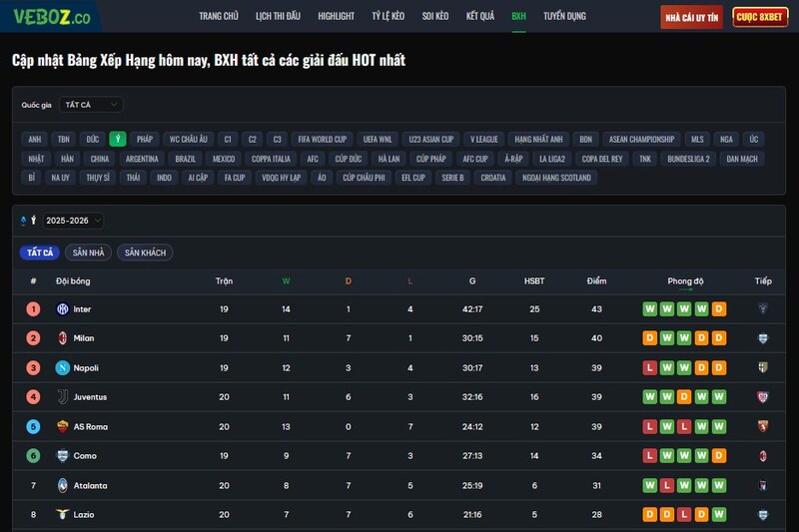Viewport: 799px width, 532px height.
Task: Click the AS Roma club crest icon
Action: click(62, 427)
